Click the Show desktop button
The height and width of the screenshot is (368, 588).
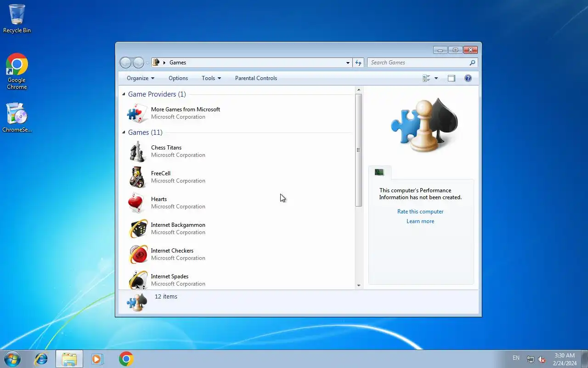(584, 359)
